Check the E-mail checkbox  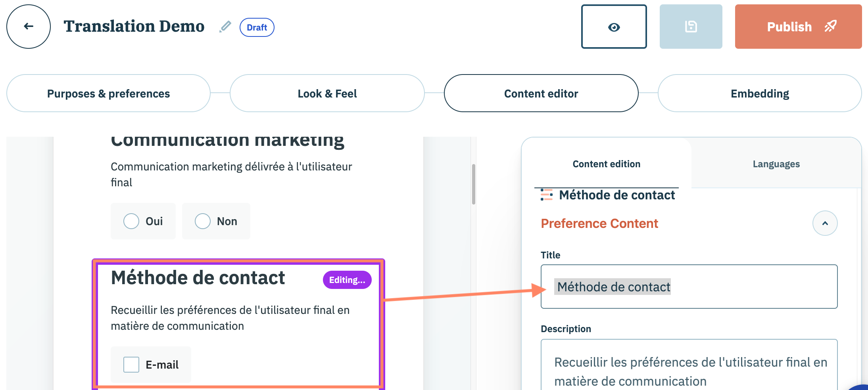click(131, 365)
